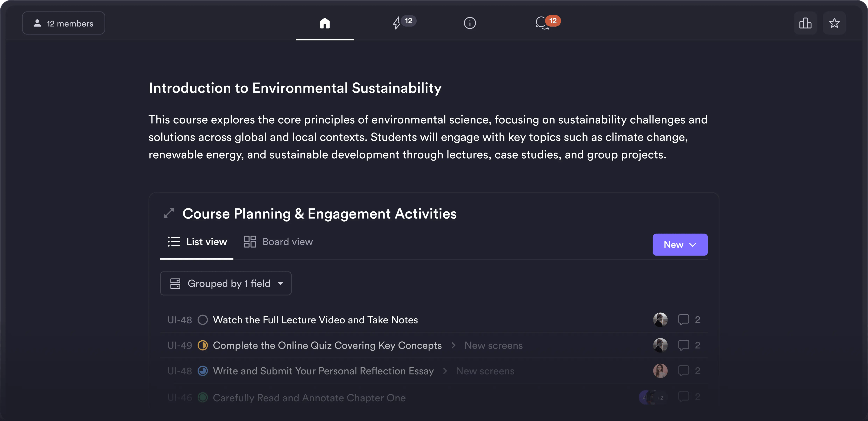
Task: View the 12 members list
Action: tap(63, 23)
